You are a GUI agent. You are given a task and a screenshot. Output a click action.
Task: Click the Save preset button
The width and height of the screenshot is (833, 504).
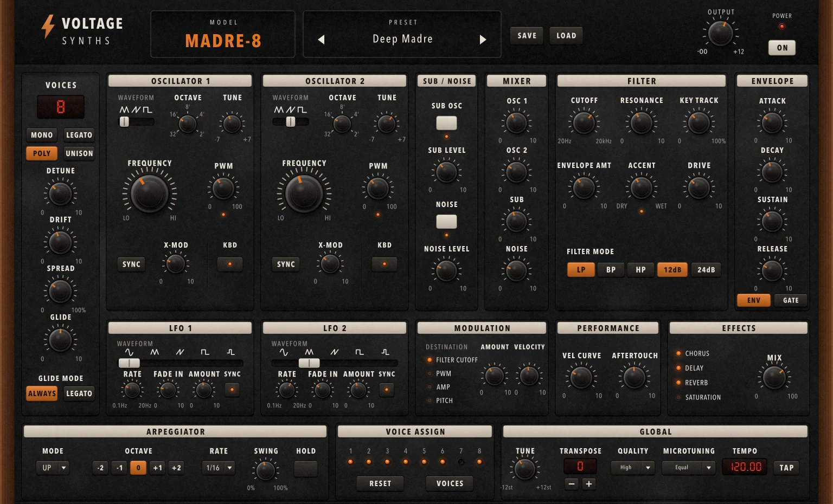click(x=527, y=36)
